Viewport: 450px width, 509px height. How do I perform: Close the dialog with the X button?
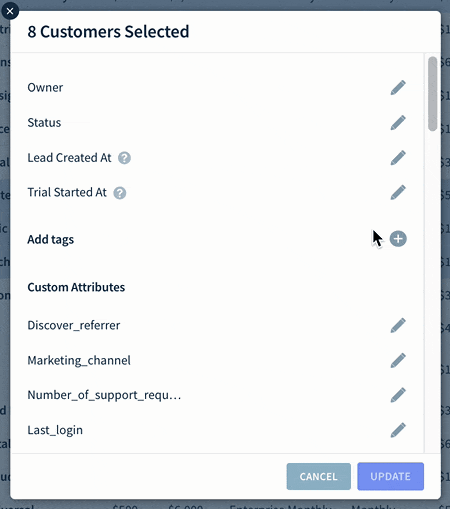click(10, 11)
